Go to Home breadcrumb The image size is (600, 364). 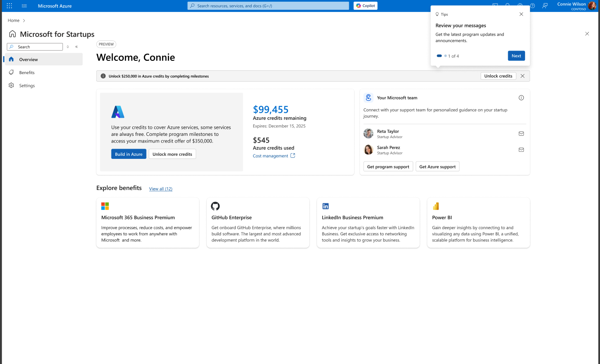pos(14,20)
